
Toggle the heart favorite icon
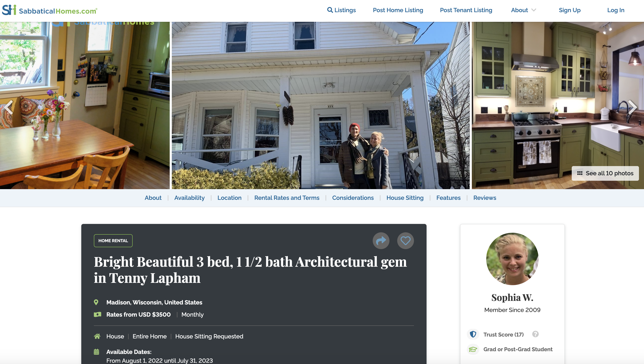[x=406, y=241]
